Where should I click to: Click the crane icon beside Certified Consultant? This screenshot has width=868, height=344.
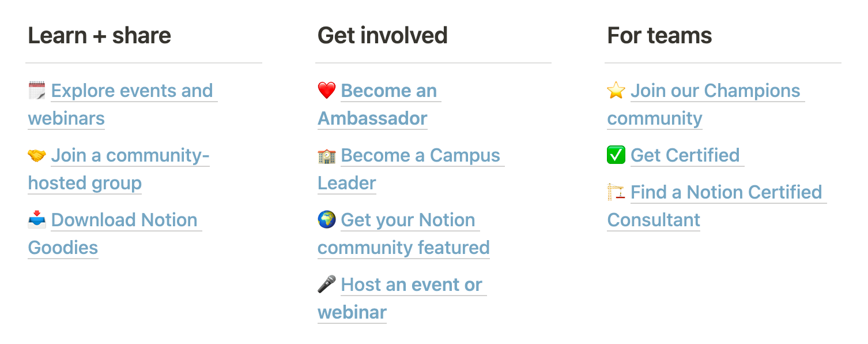[616, 192]
